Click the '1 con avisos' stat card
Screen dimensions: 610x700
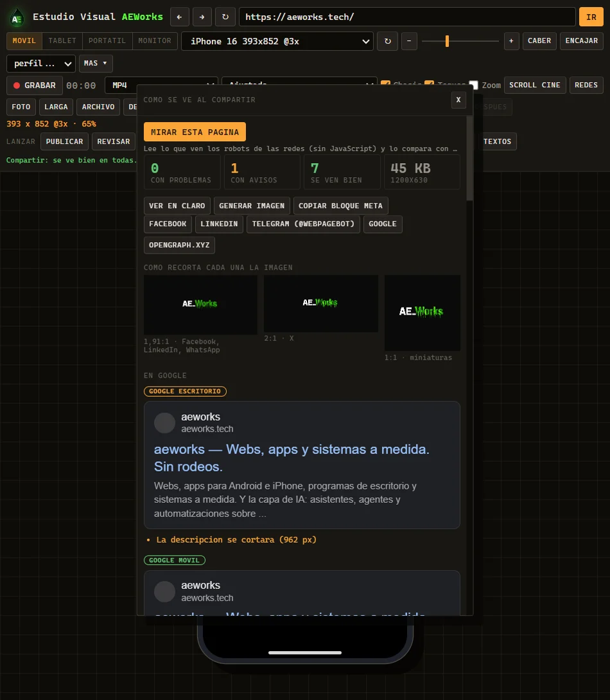261,172
